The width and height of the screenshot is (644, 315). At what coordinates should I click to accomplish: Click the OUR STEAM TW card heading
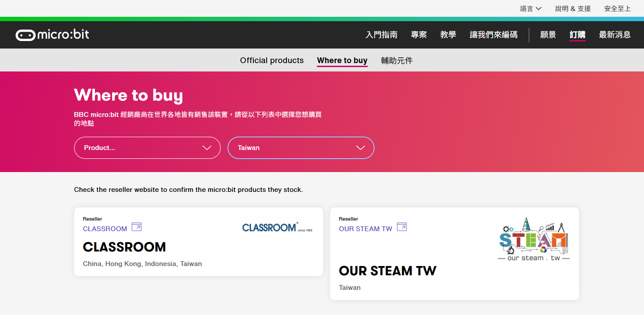coord(388,271)
